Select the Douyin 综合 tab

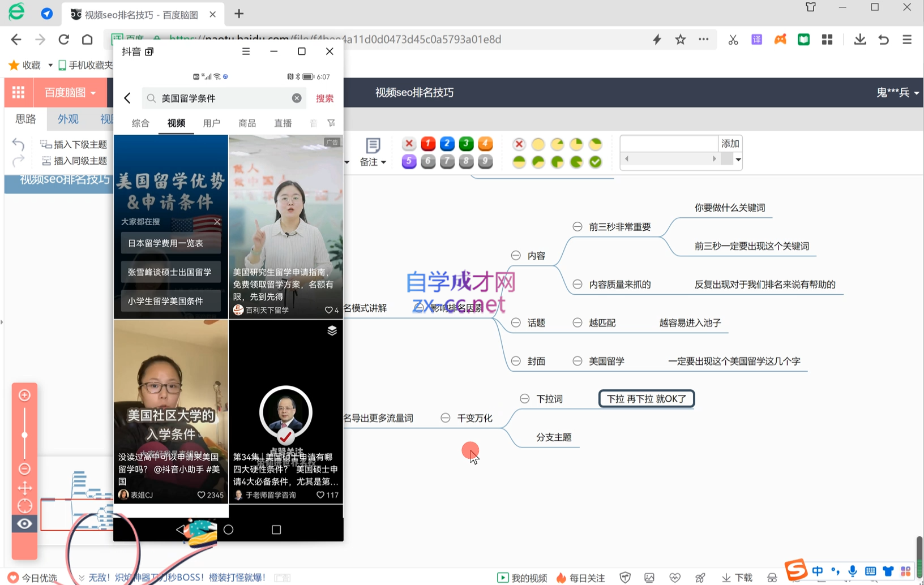(x=140, y=123)
